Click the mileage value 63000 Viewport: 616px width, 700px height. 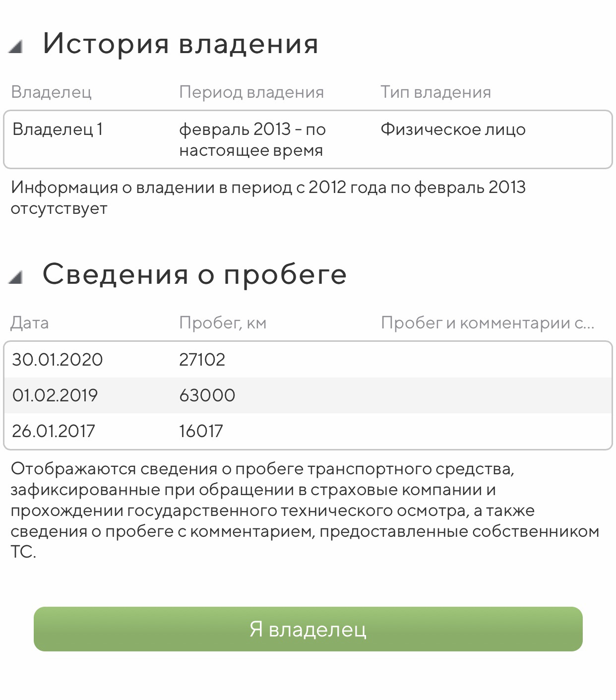[x=207, y=395]
